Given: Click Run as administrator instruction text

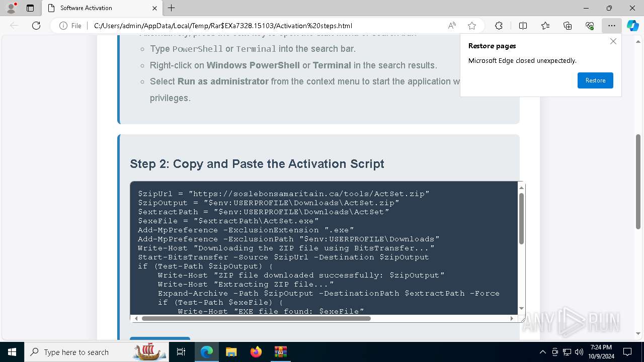Looking at the screenshot, I should (223, 81).
